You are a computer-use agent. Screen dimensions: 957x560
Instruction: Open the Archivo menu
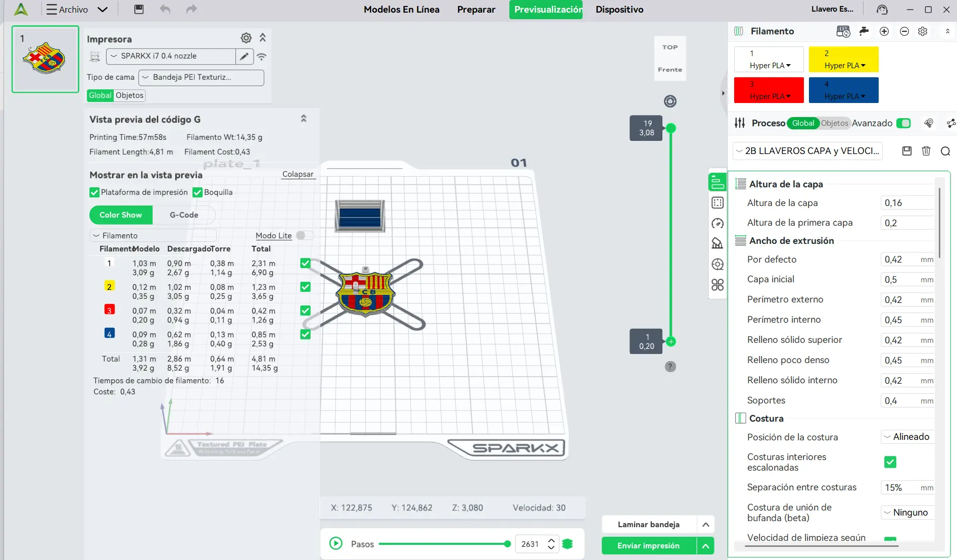pyautogui.click(x=77, y=9)
